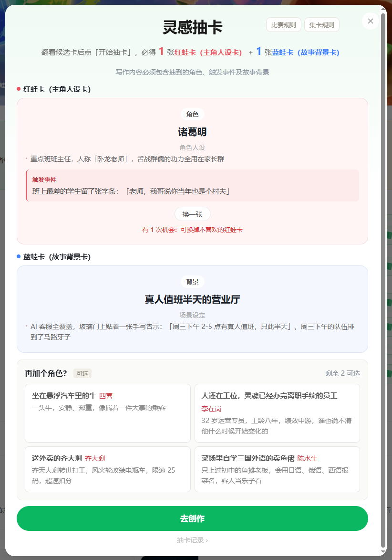The width and height of the screenshot is (392, 560).
Task: Click the 触发事件 label
Action: 44,180
